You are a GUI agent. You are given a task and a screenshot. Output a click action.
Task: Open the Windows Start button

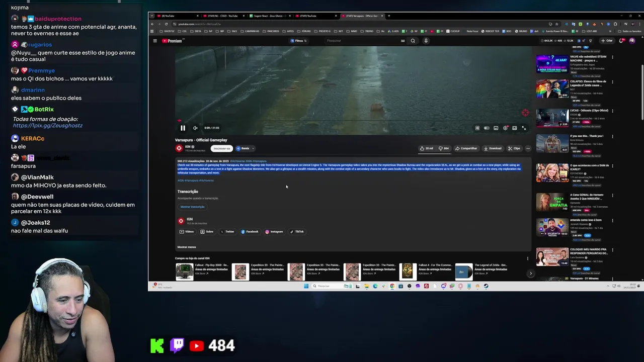[306, 286]
